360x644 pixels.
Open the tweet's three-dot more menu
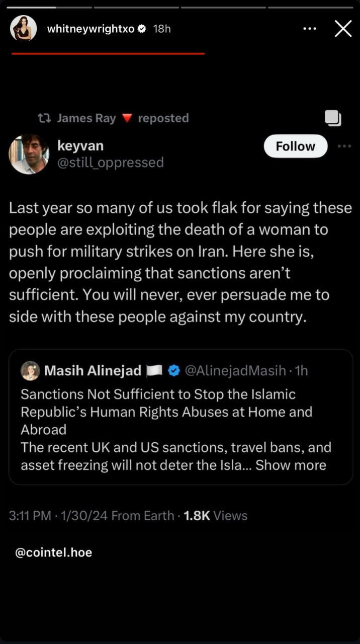pyautogui.click(x=344, y=146)
